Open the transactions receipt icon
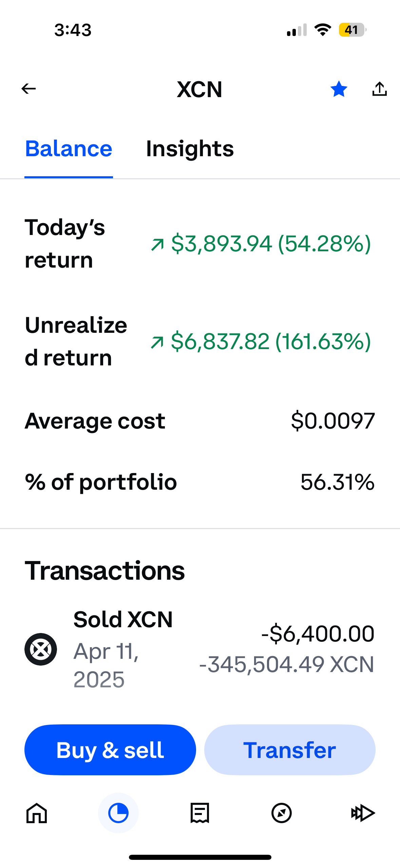Viewport: 400px width, 868px height. [200, 813]
